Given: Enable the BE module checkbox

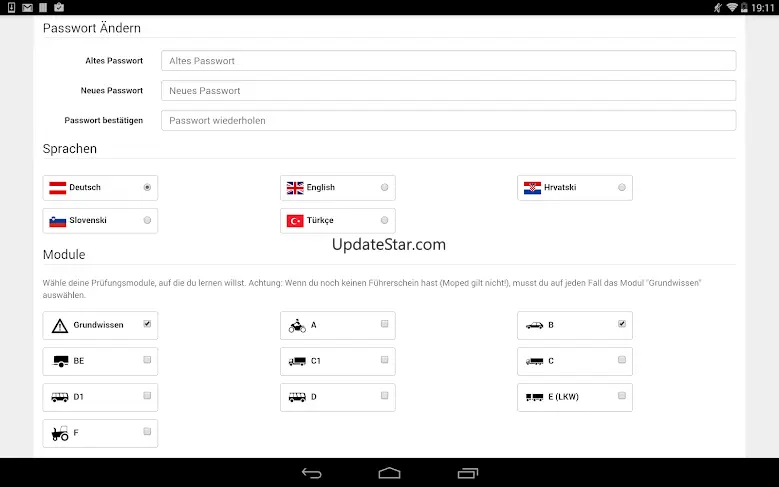Looking at the screenshot, I should tap(147, 359).
